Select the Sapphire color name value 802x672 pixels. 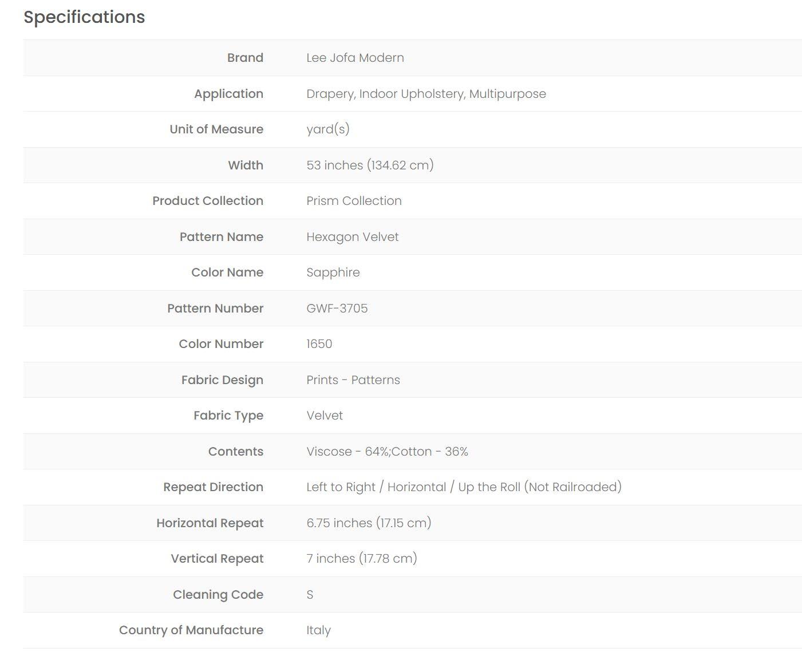point(333,272)
